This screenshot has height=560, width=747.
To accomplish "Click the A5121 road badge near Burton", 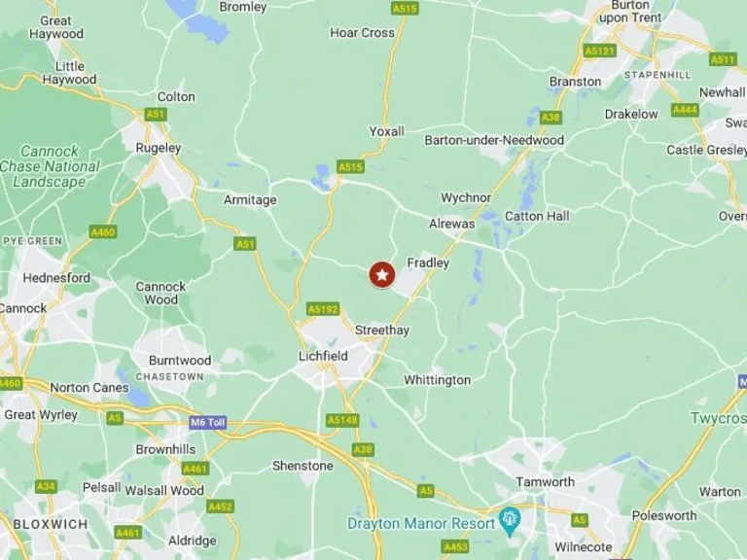I will pos(600,51).
